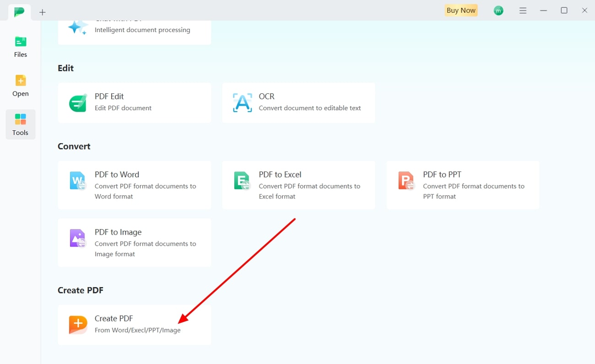
Task: Click the PDF to Excel icon
Action: coord(242,181)
